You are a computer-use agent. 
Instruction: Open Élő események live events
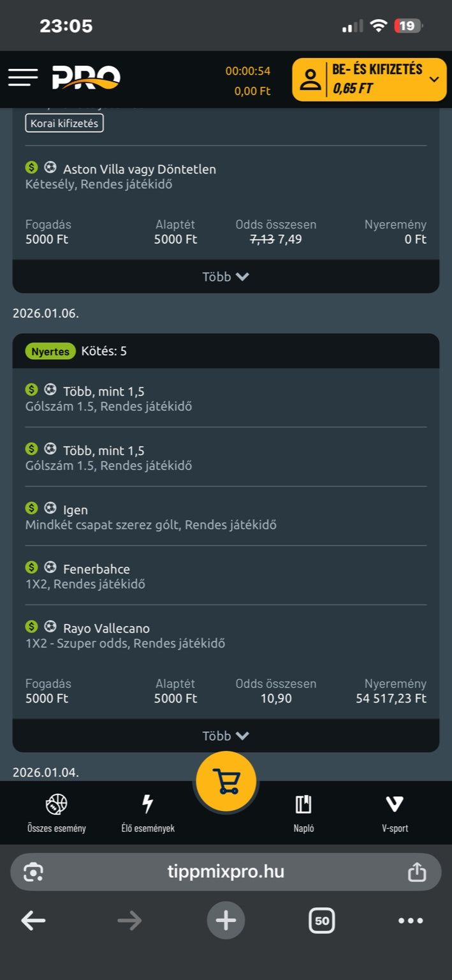[x=148, y=813]
